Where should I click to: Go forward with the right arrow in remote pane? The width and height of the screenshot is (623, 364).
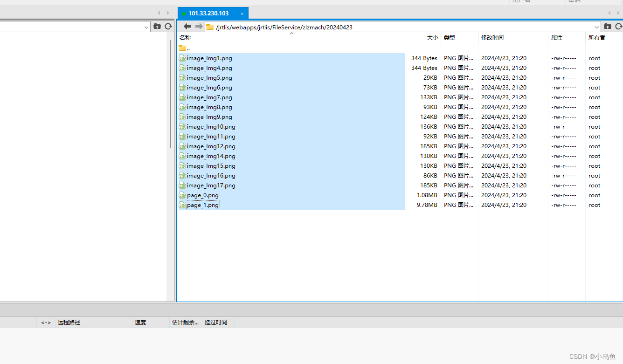199,27
